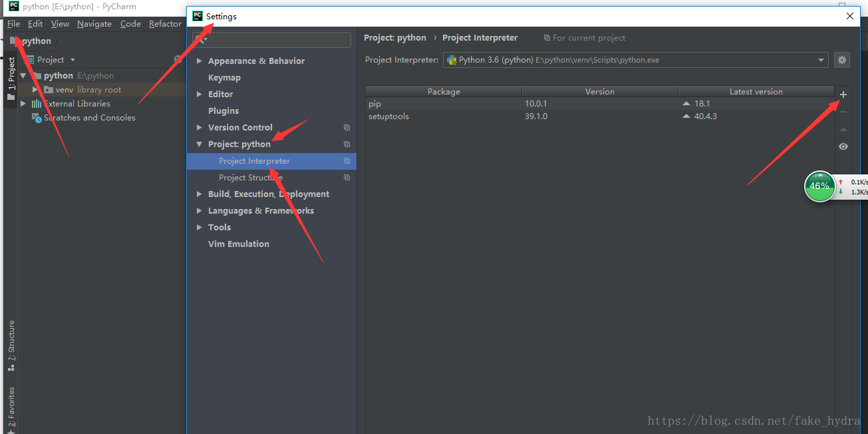The image size is (868, 434).
Task: Click the External Libraries icon
Action: pos(37,103)
